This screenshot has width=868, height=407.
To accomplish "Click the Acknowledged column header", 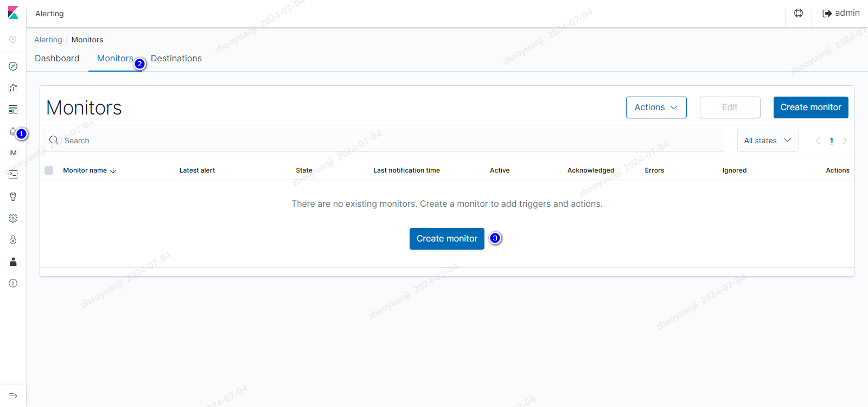I will [x=591, y=170].
